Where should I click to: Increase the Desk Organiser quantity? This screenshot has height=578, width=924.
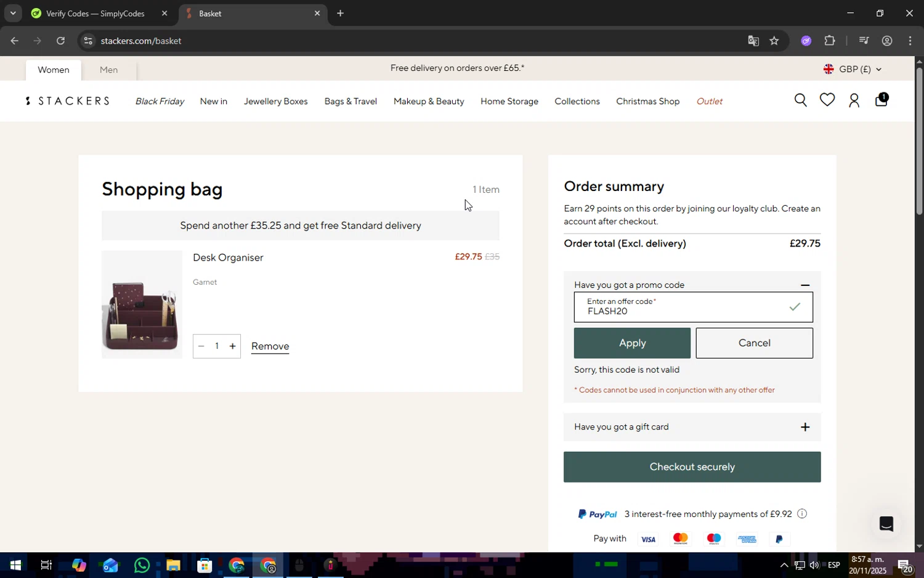pyautogui.click(x=232, y=346)
